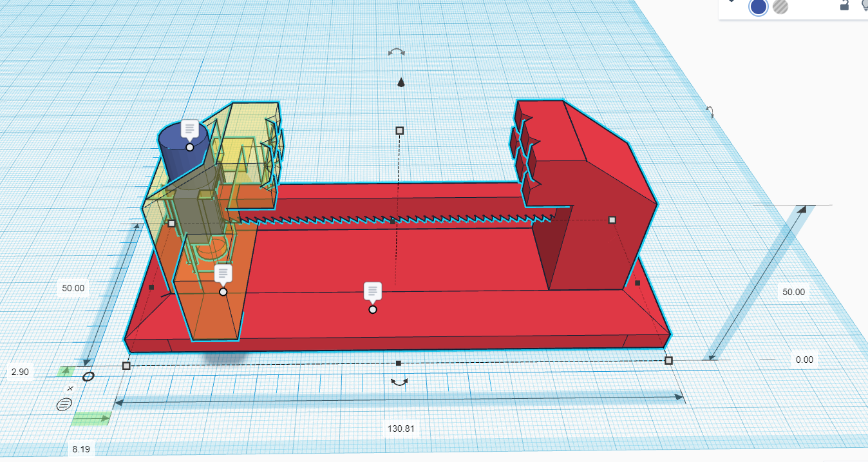Click the black midpoint handle on left edge
This screenshot has width=868, height=462.
[151, 287]
